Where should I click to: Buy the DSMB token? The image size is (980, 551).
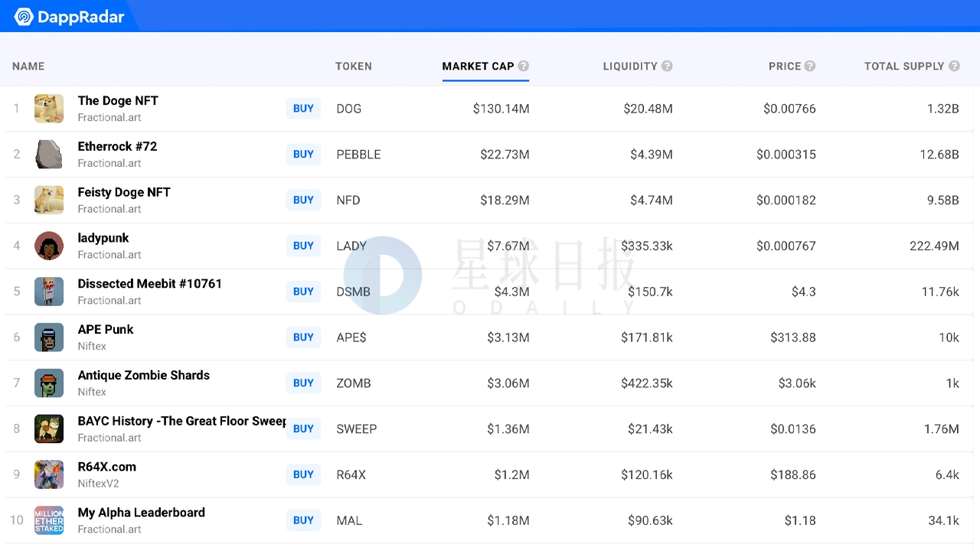[304, 292]
